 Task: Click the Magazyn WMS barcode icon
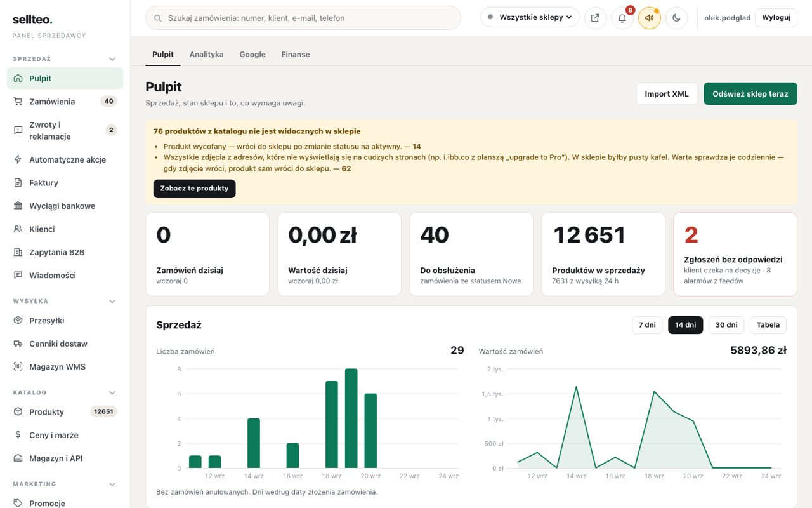(18, 367)
